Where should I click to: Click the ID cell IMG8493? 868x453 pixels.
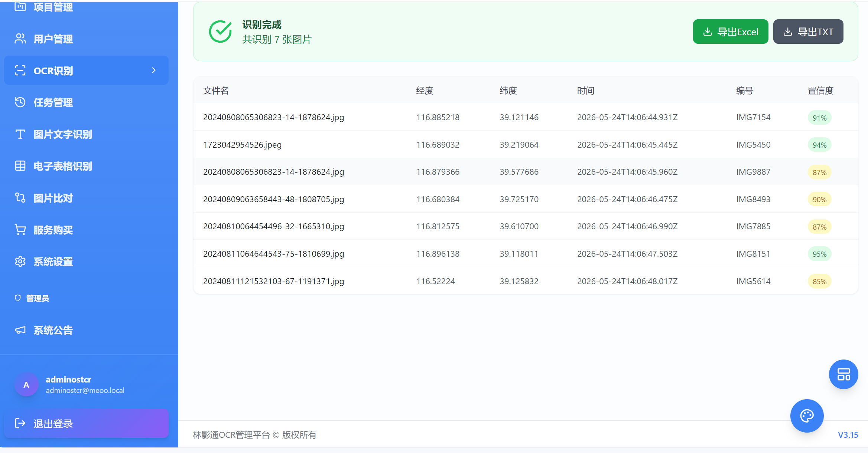[x=753, y=199]
